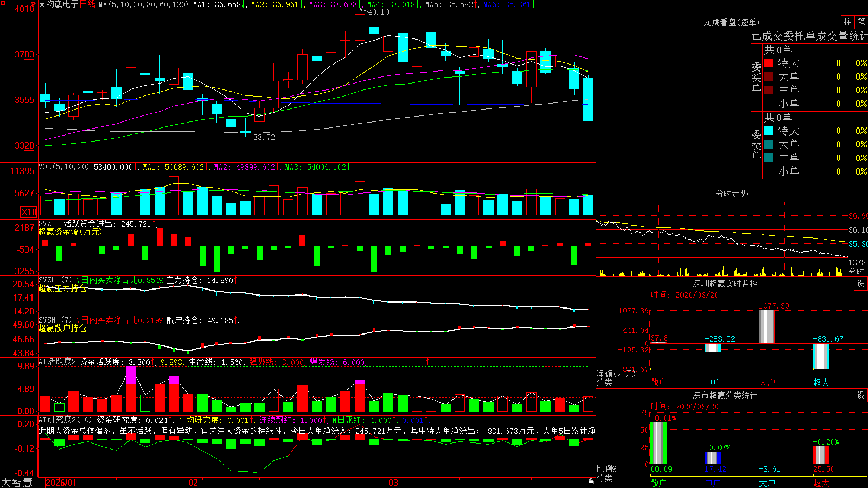Click the 40.10 high price marker
This screenshot has height=488, width=868.
pos(379,12)
